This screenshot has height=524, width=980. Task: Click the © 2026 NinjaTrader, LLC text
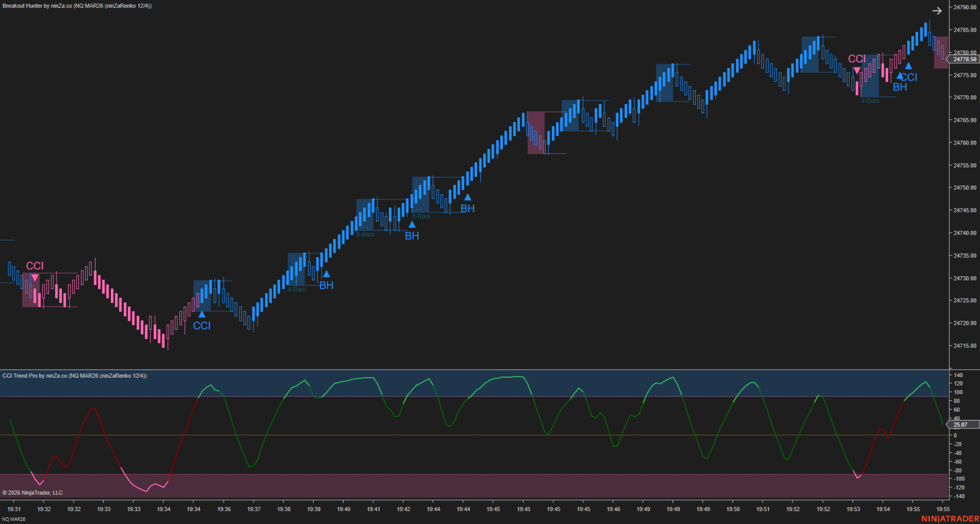tap(32, 493)
